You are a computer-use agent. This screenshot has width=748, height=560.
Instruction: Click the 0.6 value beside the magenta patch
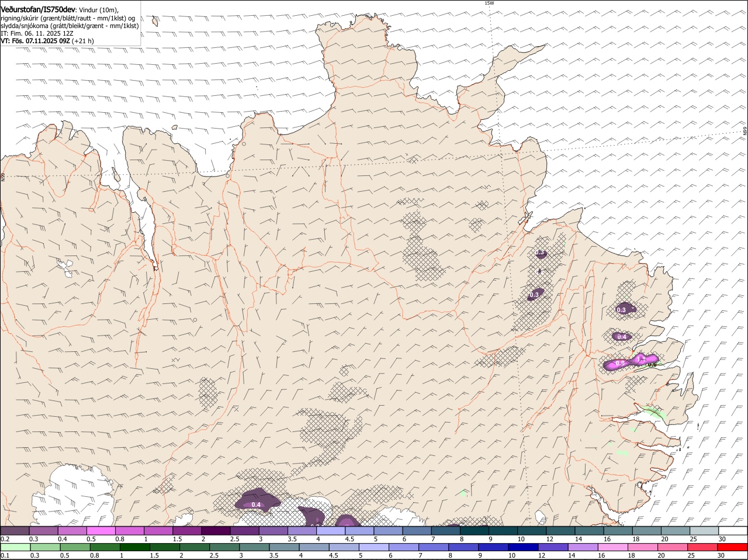point(653,364)
